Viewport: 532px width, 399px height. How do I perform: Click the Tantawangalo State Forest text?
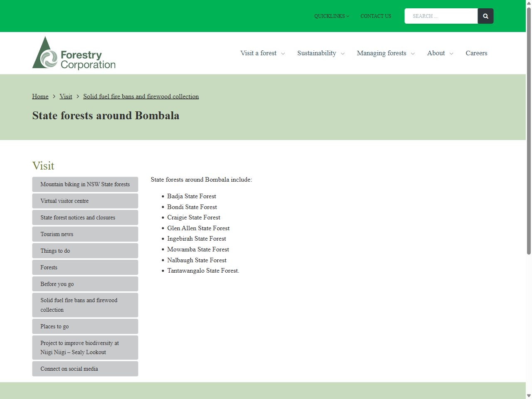pyautogui.click(x=203, y=271)
